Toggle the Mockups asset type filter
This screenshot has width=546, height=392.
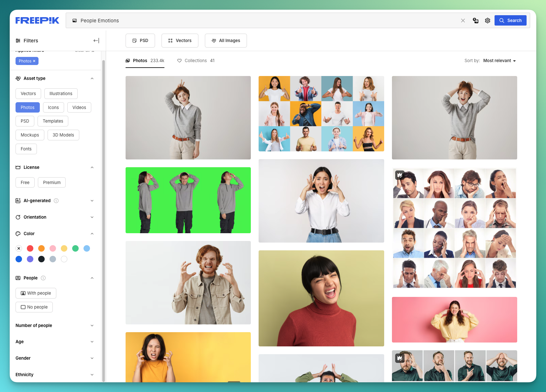30,135
